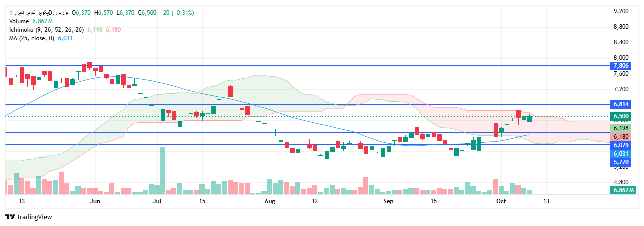
Task: Click the Sep date on time axis
Action: [x=388, y=201]
